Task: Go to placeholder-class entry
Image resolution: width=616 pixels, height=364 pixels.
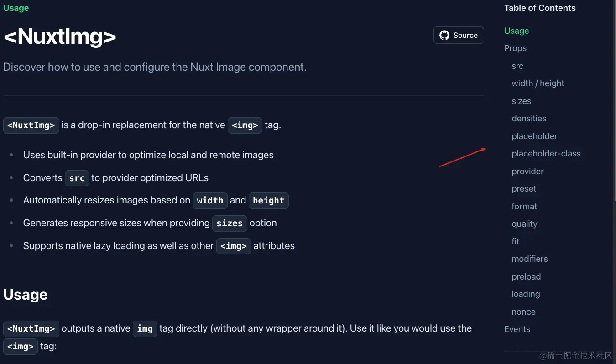Action: click(546, 154)
